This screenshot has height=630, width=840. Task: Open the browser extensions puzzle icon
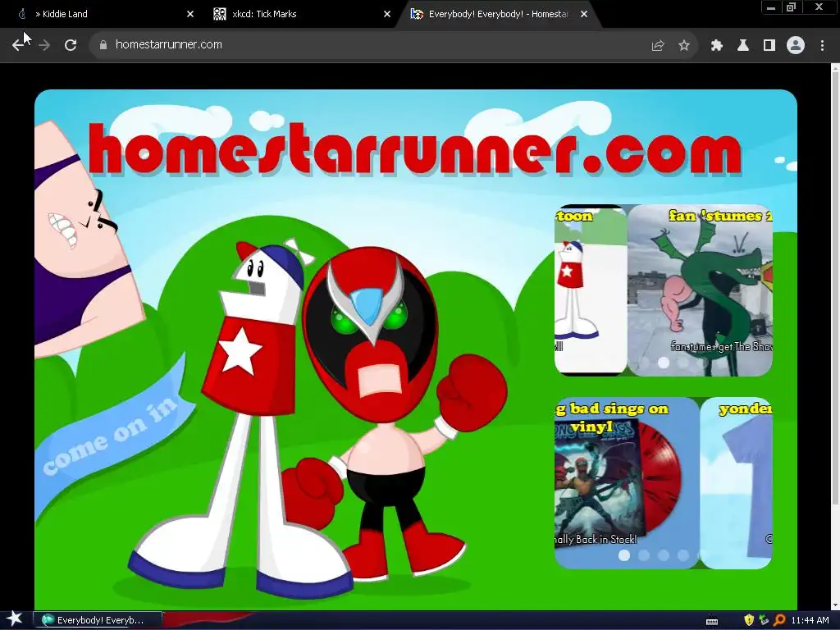pos(717,46)
